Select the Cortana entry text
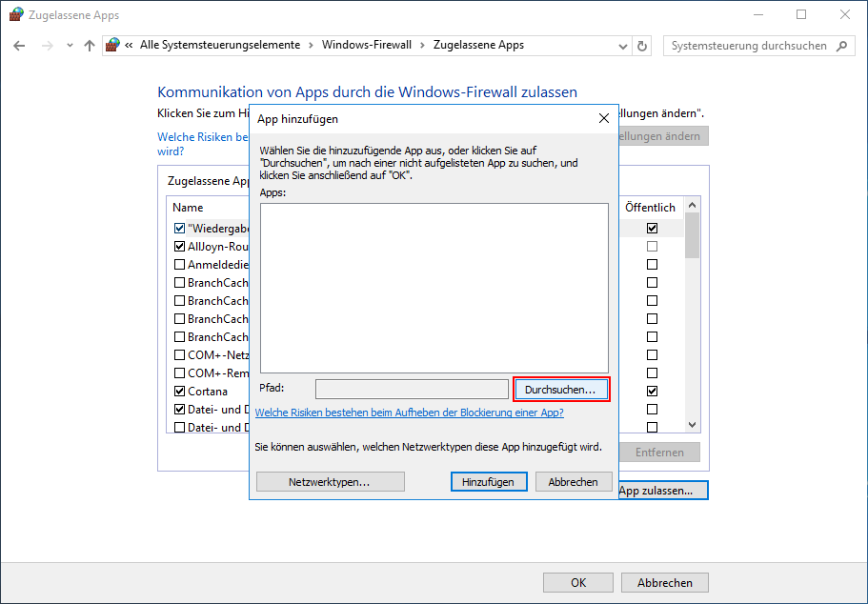 point(208,392)
